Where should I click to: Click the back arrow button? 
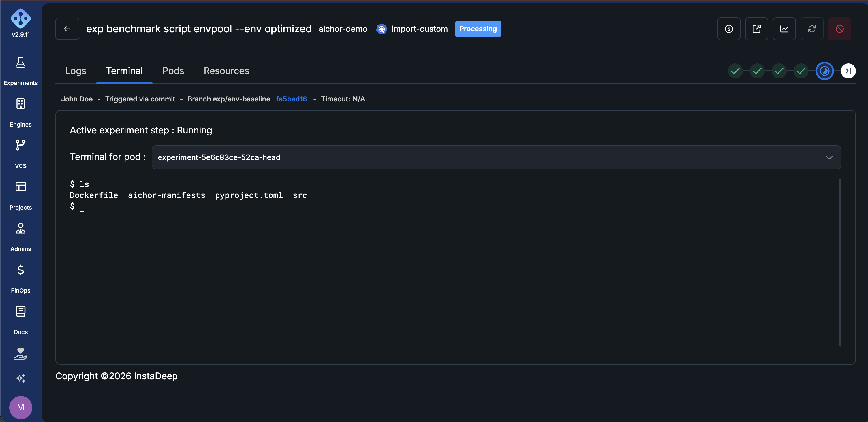(x=67, y=29)
